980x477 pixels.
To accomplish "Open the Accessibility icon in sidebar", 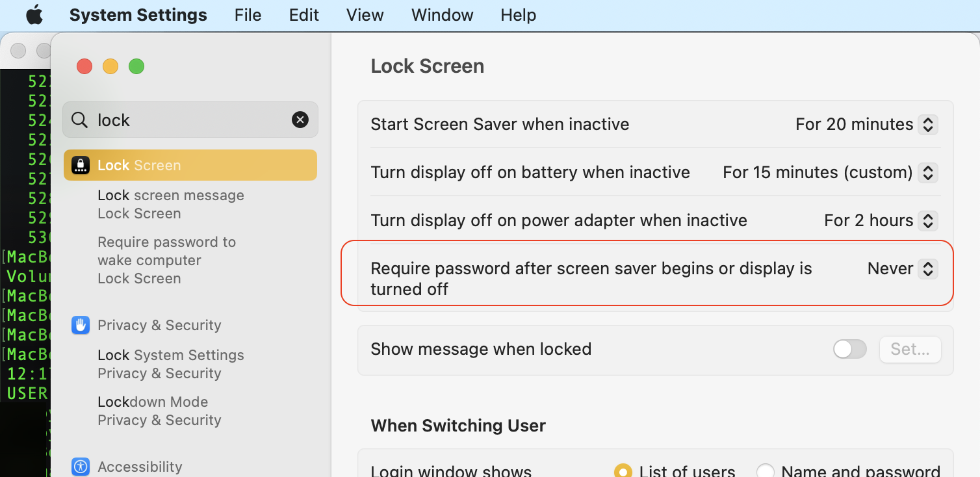I will [81, 467].
